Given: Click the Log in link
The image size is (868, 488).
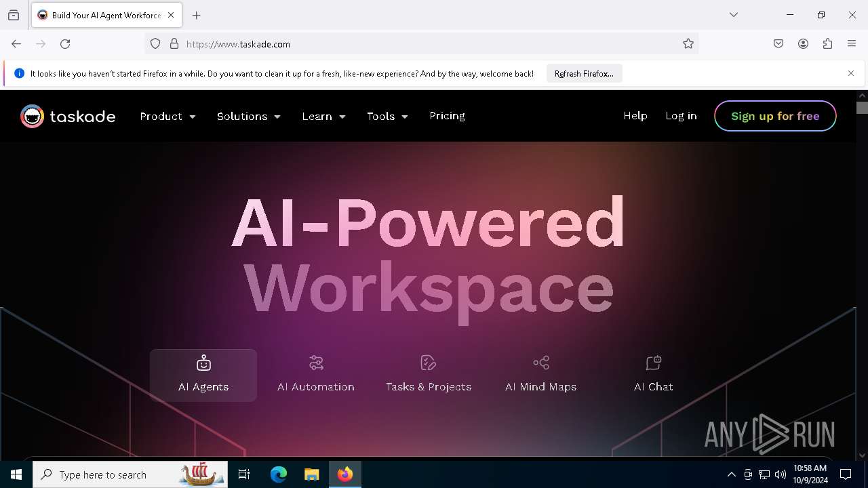Looking at the screenshot, I should coord(681,116).
